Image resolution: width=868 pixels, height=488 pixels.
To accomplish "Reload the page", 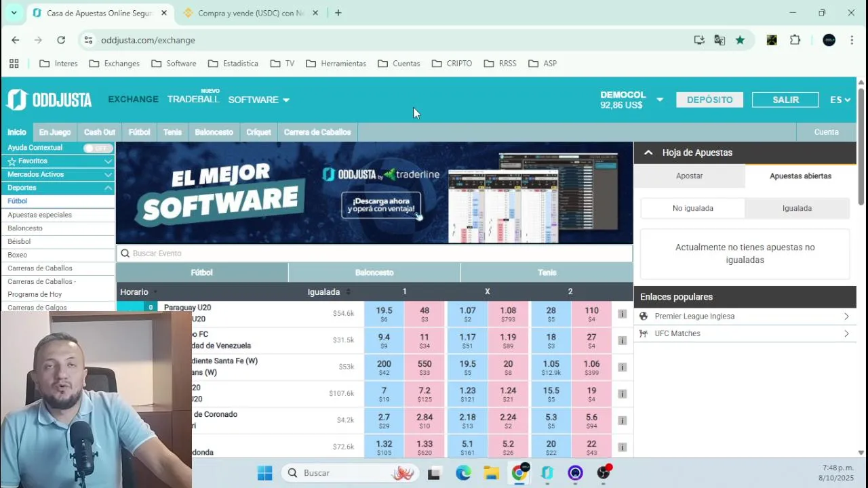I will point(61,40).
